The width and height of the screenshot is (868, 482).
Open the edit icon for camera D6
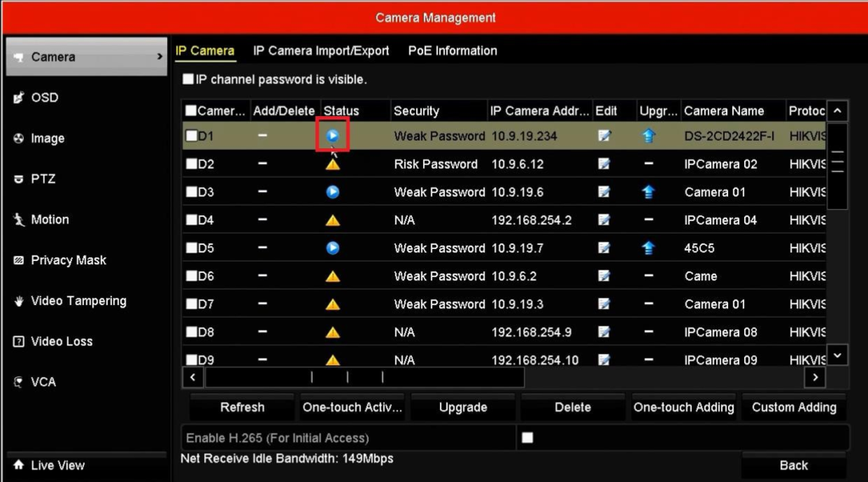point(604,276)
